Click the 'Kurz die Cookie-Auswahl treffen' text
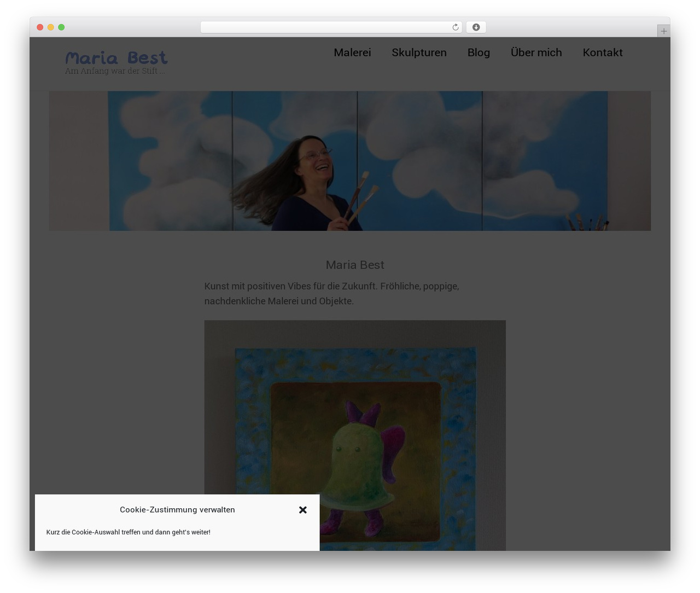Viewport: 700px width, 593px height. (x=129, y=532)
